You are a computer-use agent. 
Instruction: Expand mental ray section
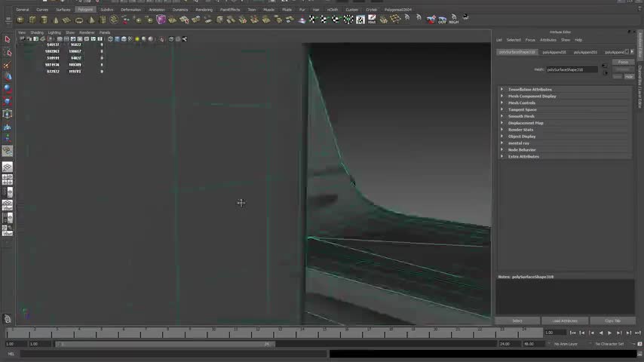point(502,143)
